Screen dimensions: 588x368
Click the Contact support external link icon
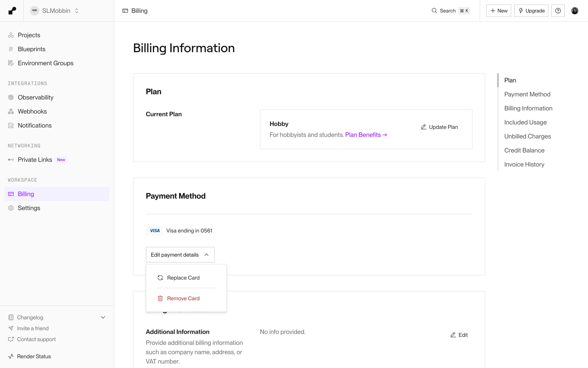[x=11, y=339]
